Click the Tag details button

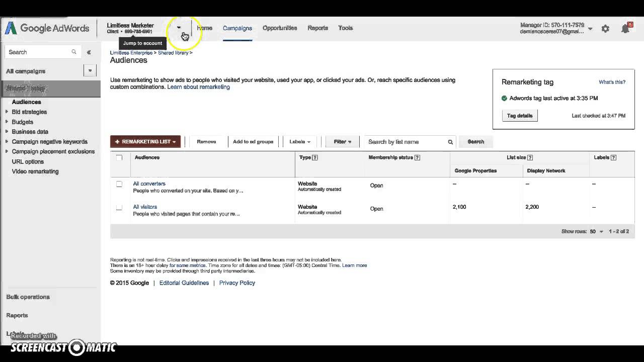tap(520, 116)
